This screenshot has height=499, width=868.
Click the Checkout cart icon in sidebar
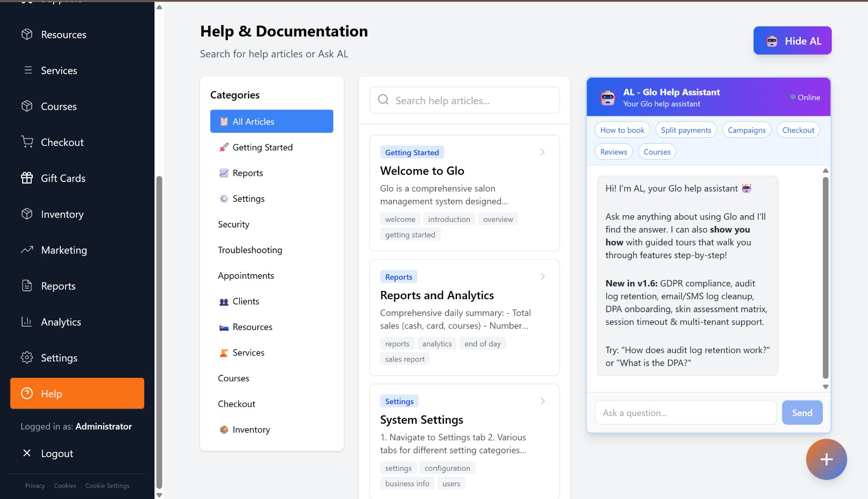point(27,142)
